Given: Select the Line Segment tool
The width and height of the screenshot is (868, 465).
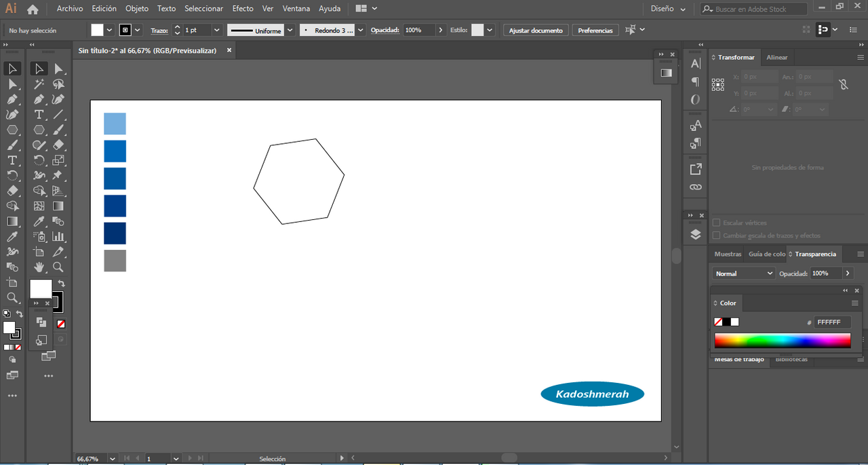Looking at the screenshot, I should [59, 115].
